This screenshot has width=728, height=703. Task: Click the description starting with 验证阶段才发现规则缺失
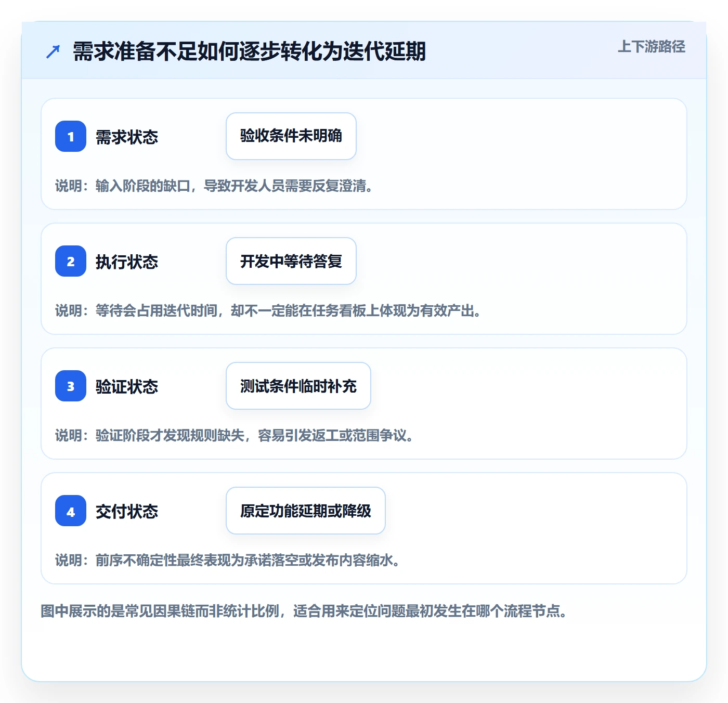pos(235,436)
